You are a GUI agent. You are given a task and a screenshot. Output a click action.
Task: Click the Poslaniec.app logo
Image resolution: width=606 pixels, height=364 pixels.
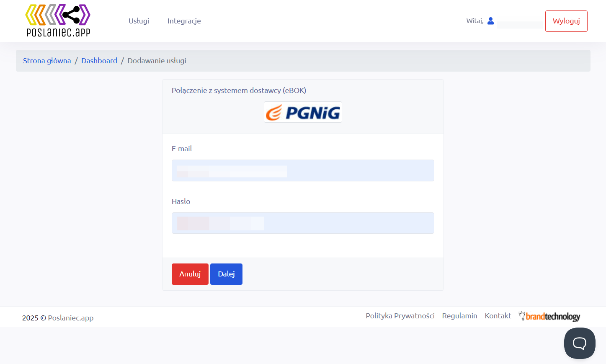[58, 21]
